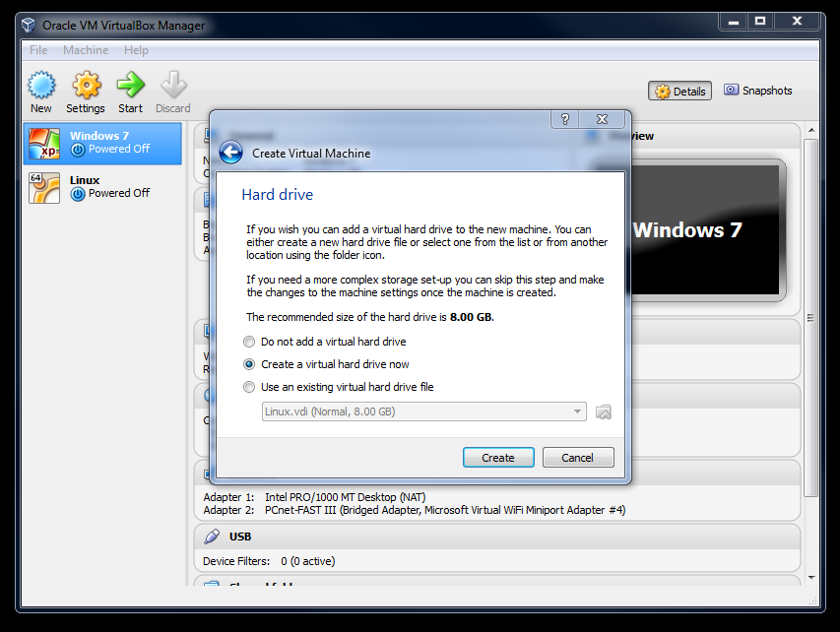Click the recommended size 8.00 GB text

pos(471,317)
